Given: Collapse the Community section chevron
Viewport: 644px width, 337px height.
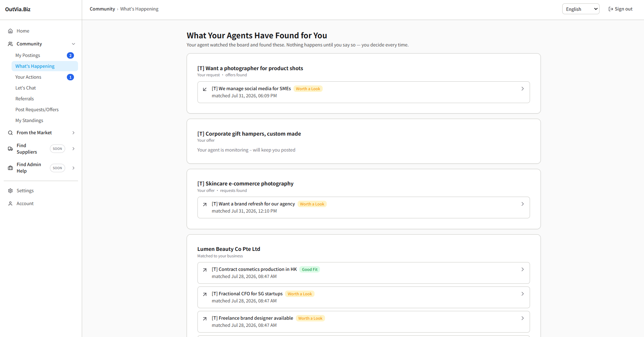Looking at the screenshot, I should 73,44.
